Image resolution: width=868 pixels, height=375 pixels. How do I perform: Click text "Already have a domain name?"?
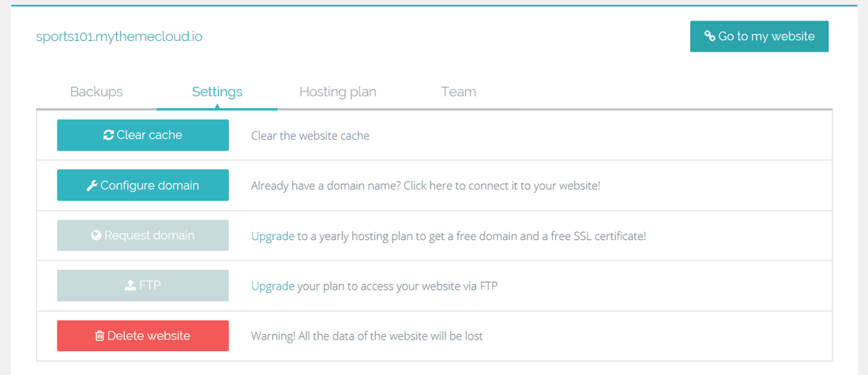point(326,186)
